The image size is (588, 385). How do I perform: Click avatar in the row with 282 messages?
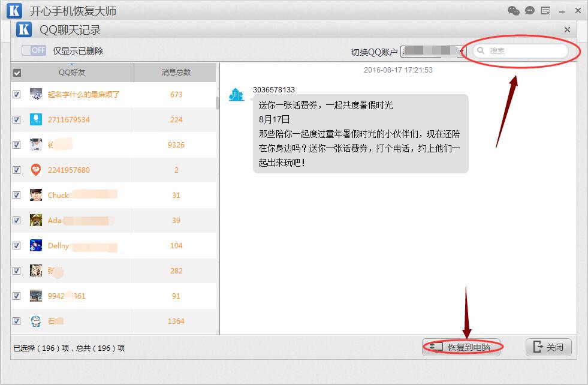pos(36,270)
